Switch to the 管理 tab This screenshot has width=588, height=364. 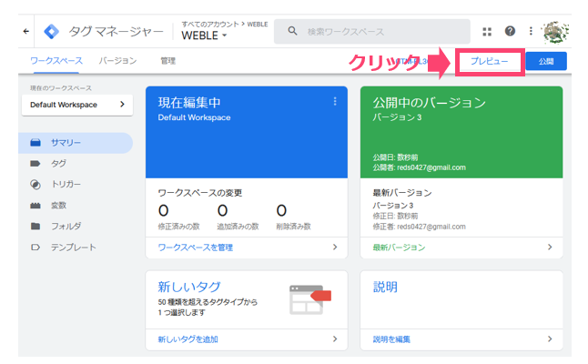(x=168, y=61)
